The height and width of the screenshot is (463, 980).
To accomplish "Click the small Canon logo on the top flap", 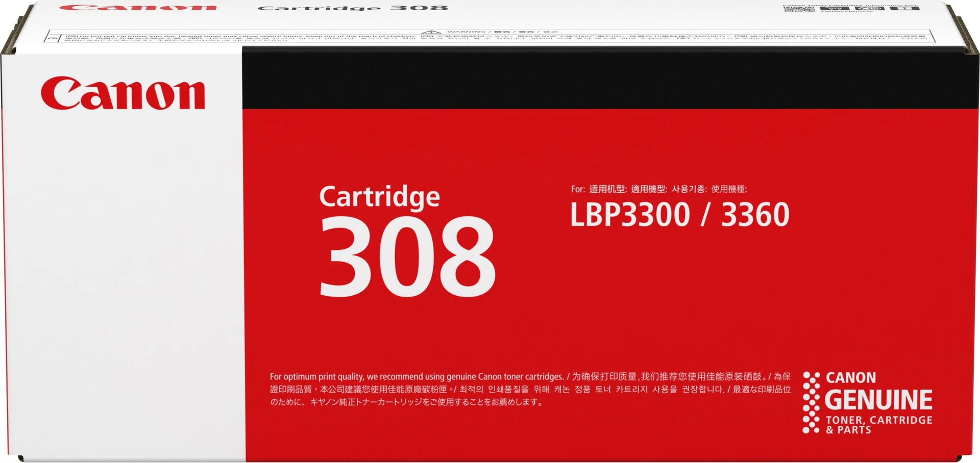I will click(138, 7).
